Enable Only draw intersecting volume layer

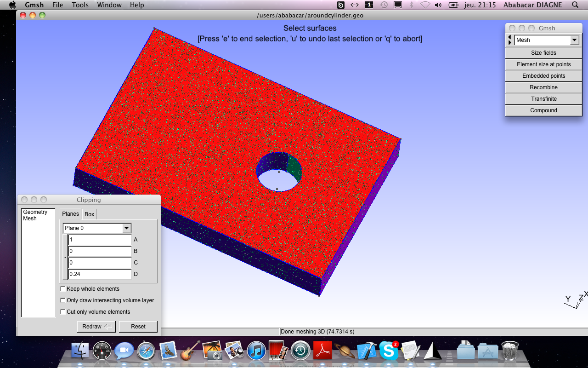tap(63, 300)
